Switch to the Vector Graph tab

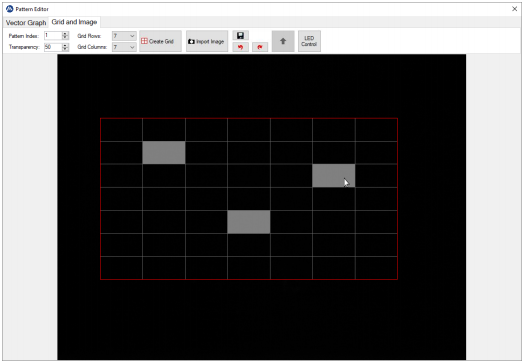26,22
